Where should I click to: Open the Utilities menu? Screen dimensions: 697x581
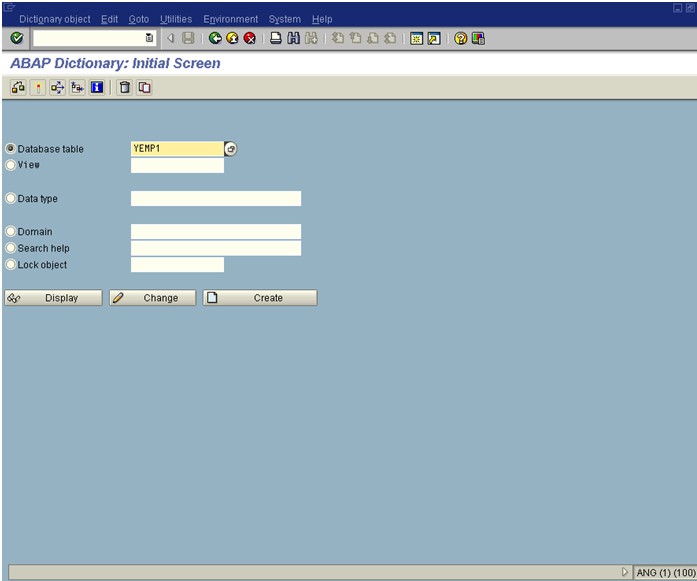click(176, 19)
